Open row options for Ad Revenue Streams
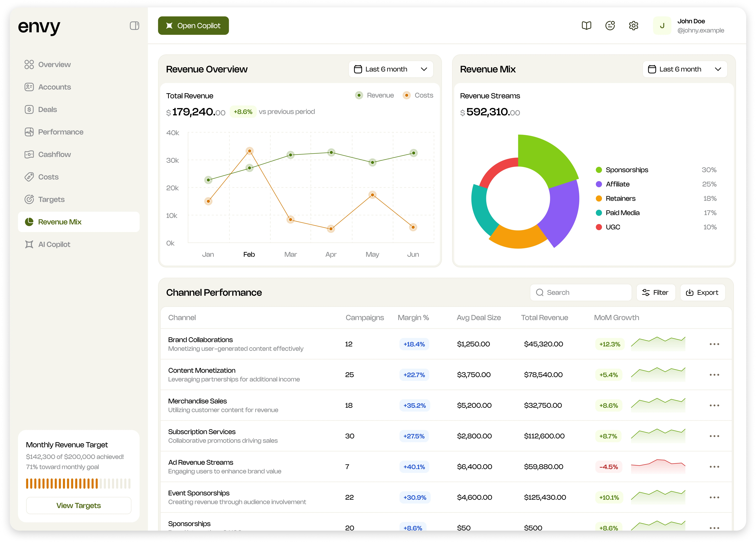The height and width of the screenshot is (543, 756). (714, 467)
